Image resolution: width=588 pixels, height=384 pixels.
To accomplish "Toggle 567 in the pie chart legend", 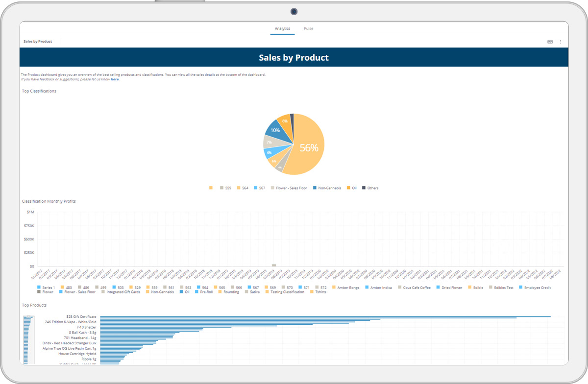I will tap(259, 188).
